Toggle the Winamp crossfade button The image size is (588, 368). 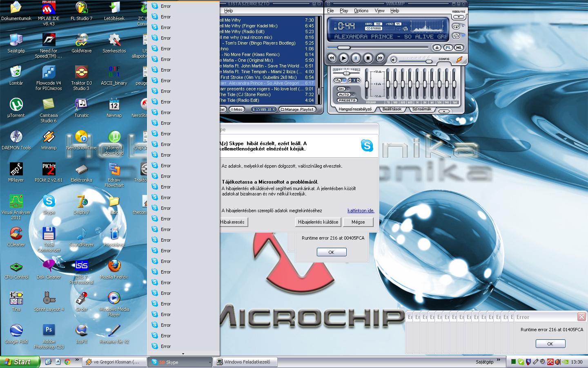[x=338, y=80]
